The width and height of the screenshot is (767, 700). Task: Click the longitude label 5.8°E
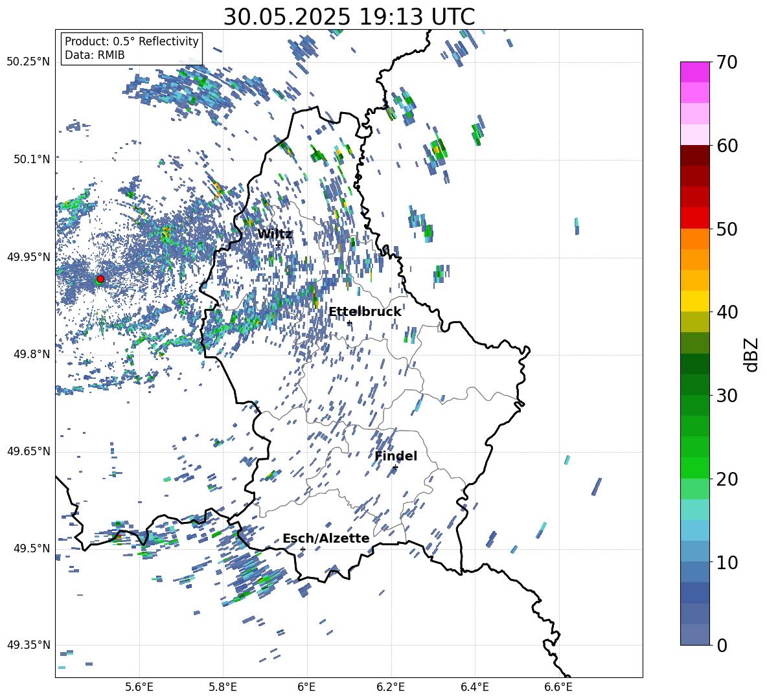pos(223,687)
